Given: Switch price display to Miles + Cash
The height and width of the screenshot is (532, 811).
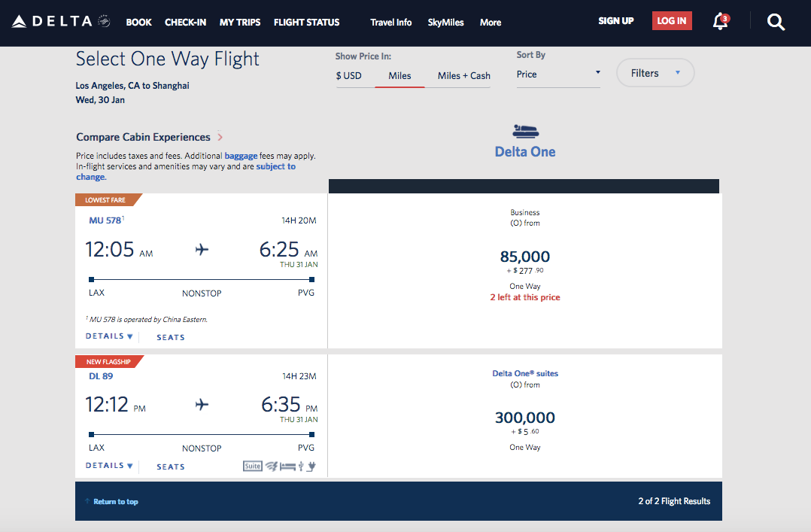Looking at the screenshot, I should click(463, 75).
